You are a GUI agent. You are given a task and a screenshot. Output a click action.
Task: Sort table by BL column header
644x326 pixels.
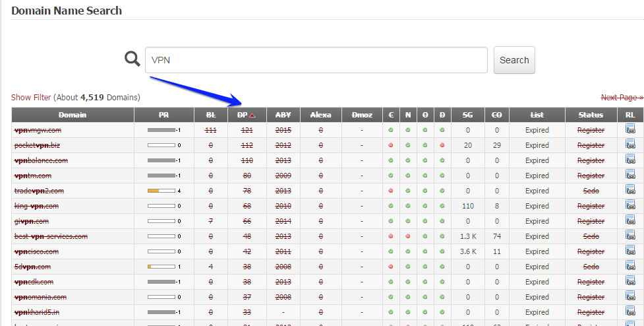click(211, 115)
